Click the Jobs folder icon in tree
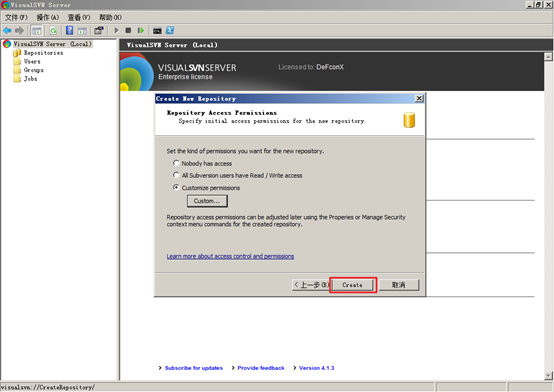Viewport: 554px width, 392px height. [17, 79]
